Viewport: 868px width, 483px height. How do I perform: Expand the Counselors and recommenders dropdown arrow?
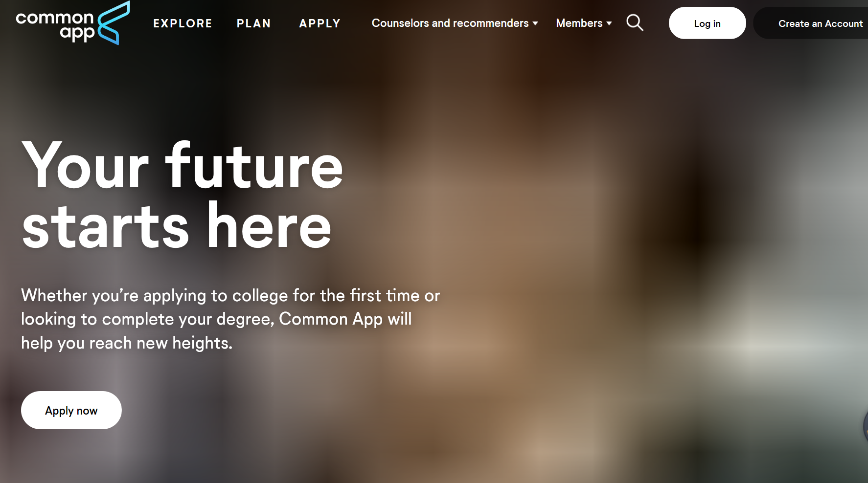535,23
